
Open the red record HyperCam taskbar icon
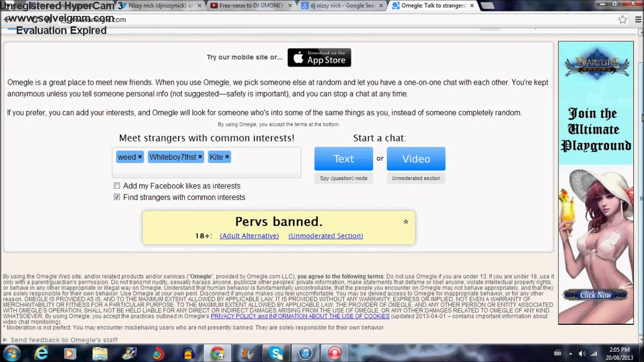point(335,353)
